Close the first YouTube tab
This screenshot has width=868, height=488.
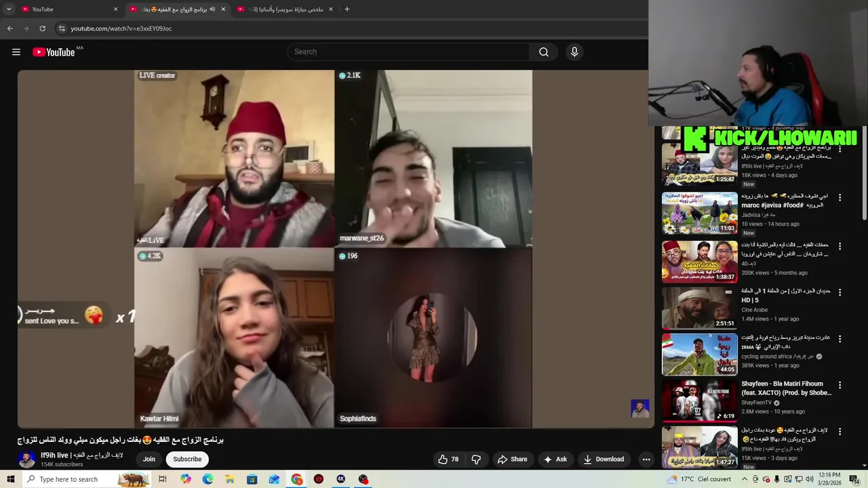click(x=115, y=9)
